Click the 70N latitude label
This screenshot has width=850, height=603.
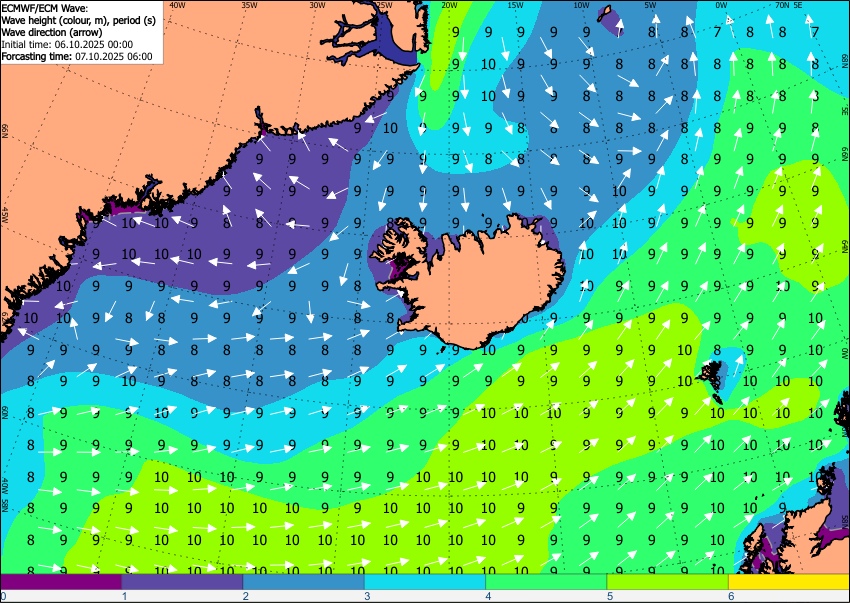(x=782, y=5)
